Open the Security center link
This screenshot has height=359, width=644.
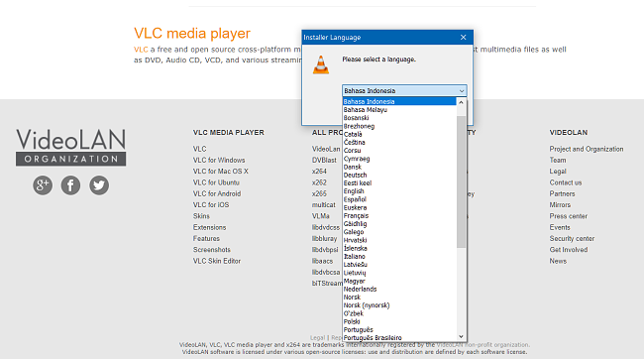point(572,239)
